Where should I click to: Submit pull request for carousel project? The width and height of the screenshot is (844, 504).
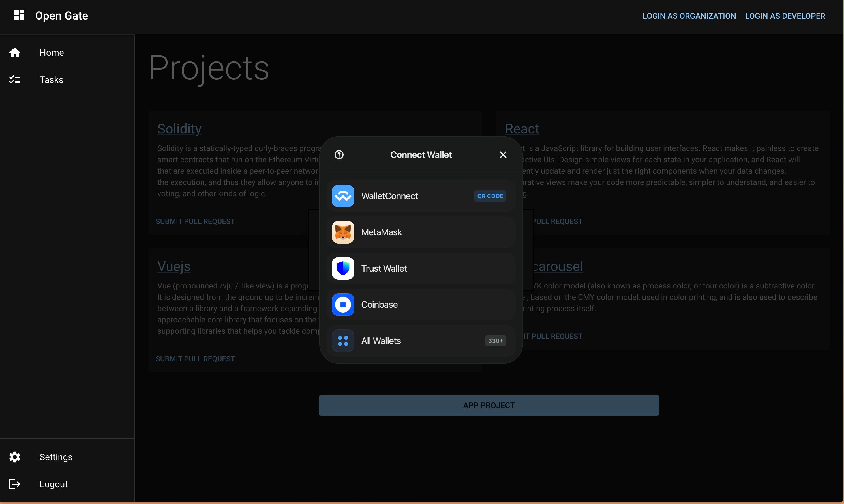(x=553, y=336)
